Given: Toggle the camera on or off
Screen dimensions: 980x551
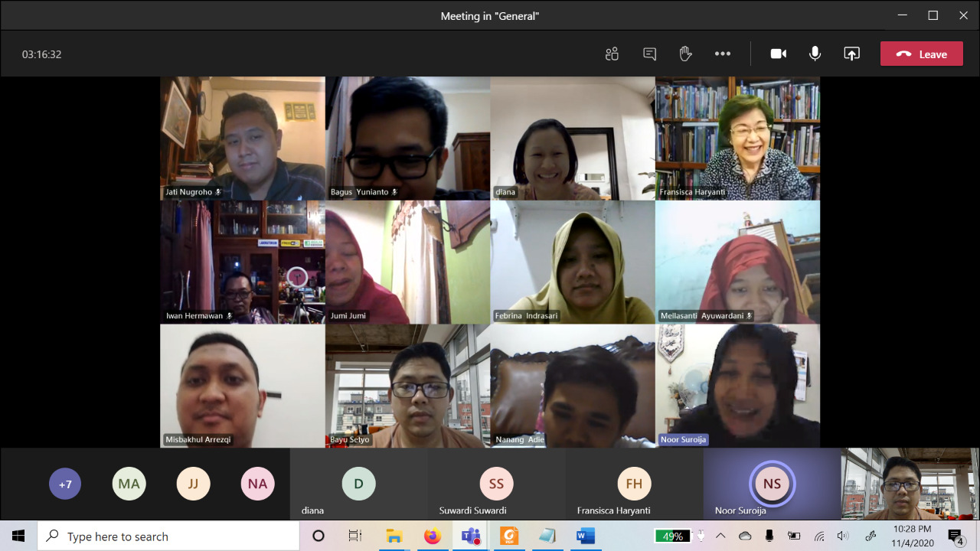Looking at the screenshot, I should tap(779, 54).
